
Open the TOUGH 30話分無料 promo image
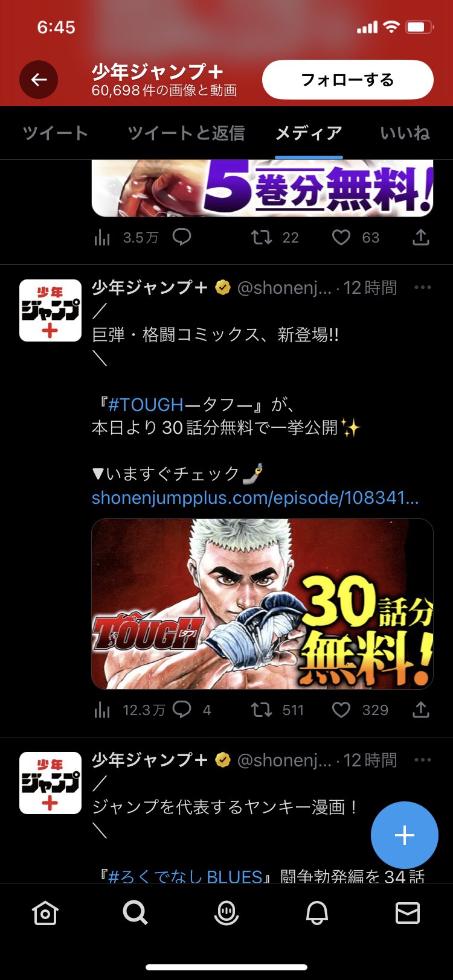coord(262,604)
